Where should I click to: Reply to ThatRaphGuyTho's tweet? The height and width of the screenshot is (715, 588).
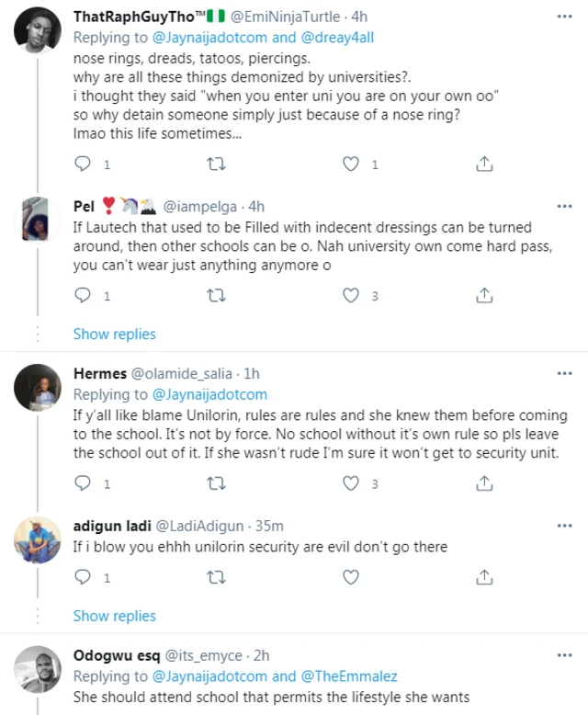(83, 165)
